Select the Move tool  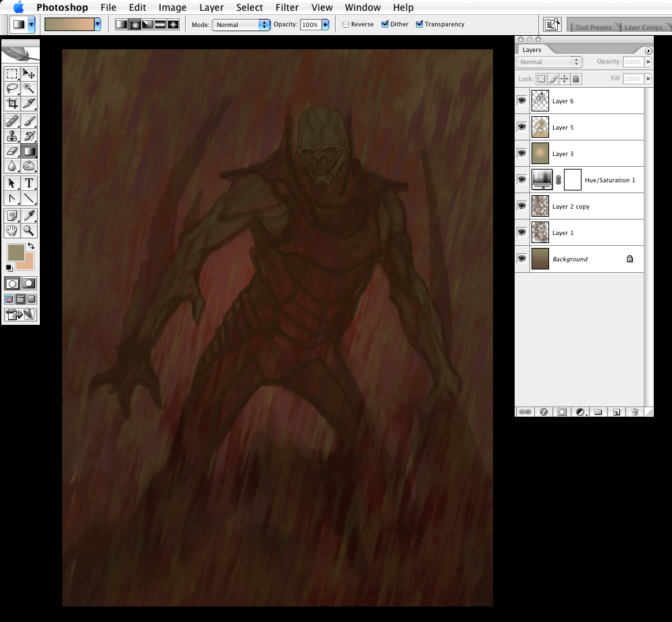(29, 74)
